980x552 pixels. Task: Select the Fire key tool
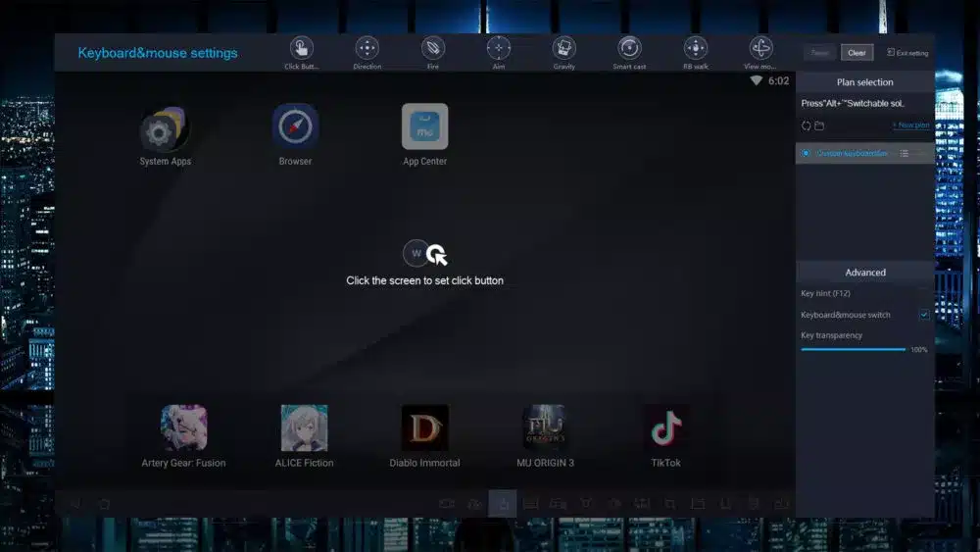tap(432, 53)
